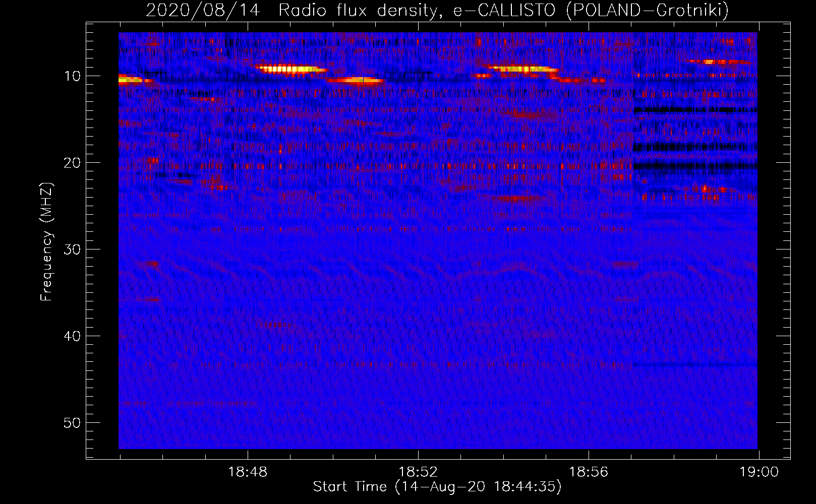Image resolution: width=816 pixels, height=504 pixels.
Task: Click the 50 MHz frequency tick label
Action: (73, 423)
